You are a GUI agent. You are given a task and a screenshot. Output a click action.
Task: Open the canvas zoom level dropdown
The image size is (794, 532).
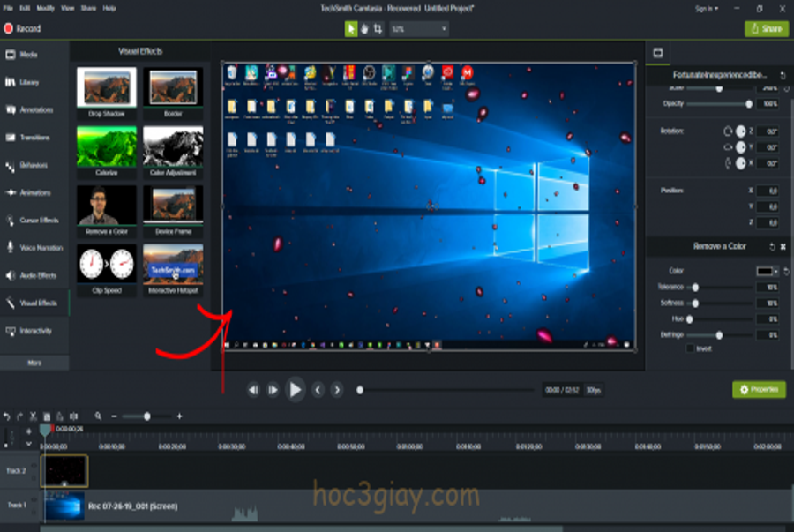click(x=419, y=29)
